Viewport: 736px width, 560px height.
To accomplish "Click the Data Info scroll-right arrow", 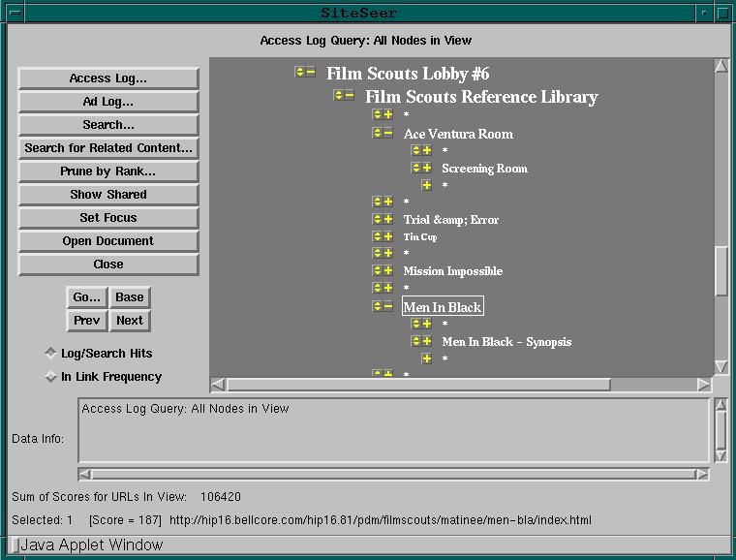I will point(702,474).
